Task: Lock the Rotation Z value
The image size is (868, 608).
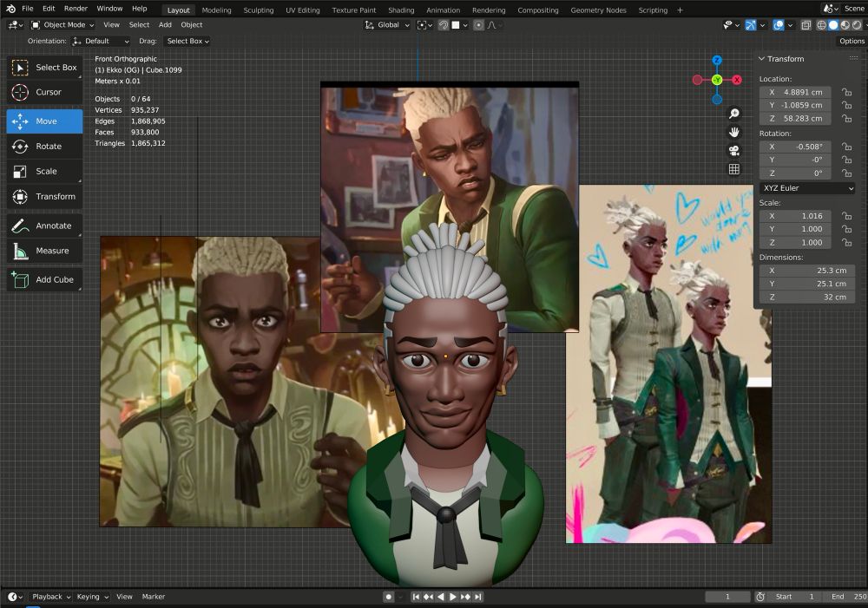Action: (x=846, y=173)
